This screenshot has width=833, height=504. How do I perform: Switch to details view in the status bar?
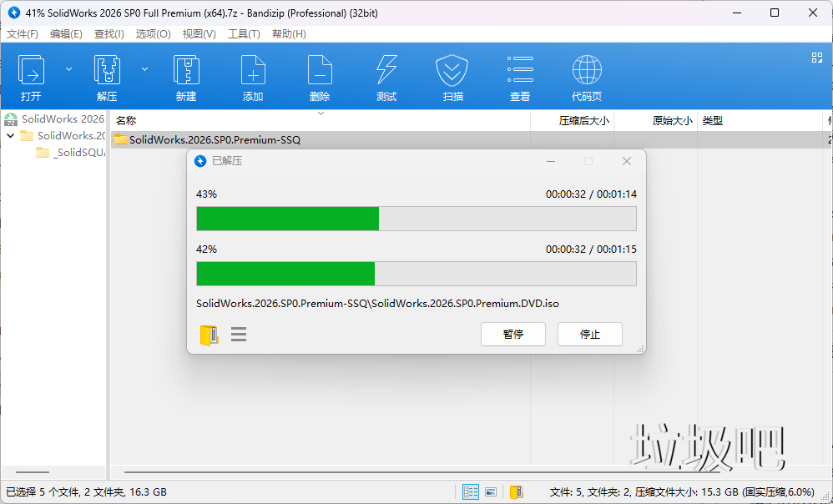[471, 492]
